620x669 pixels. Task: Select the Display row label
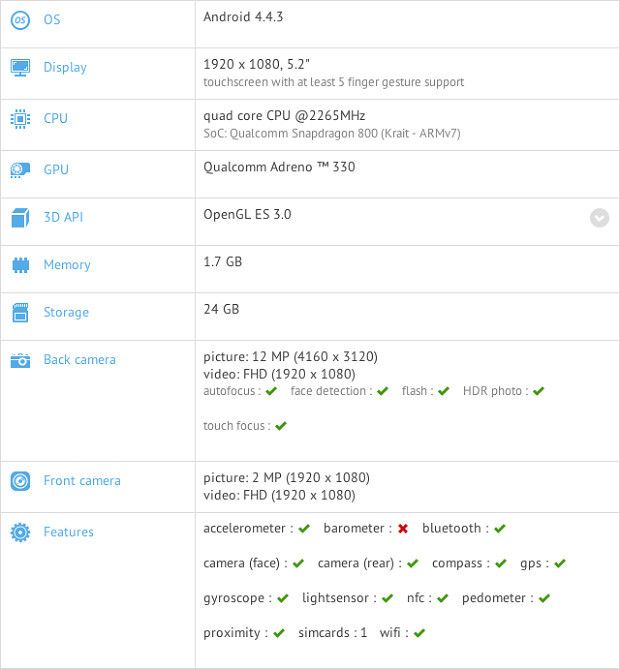coord(65,68)
